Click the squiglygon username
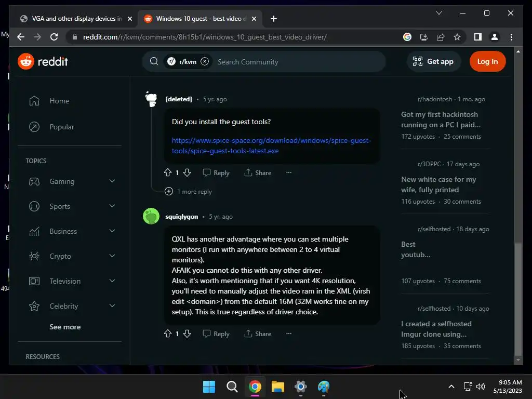532x399 pixels. (181, 217)
